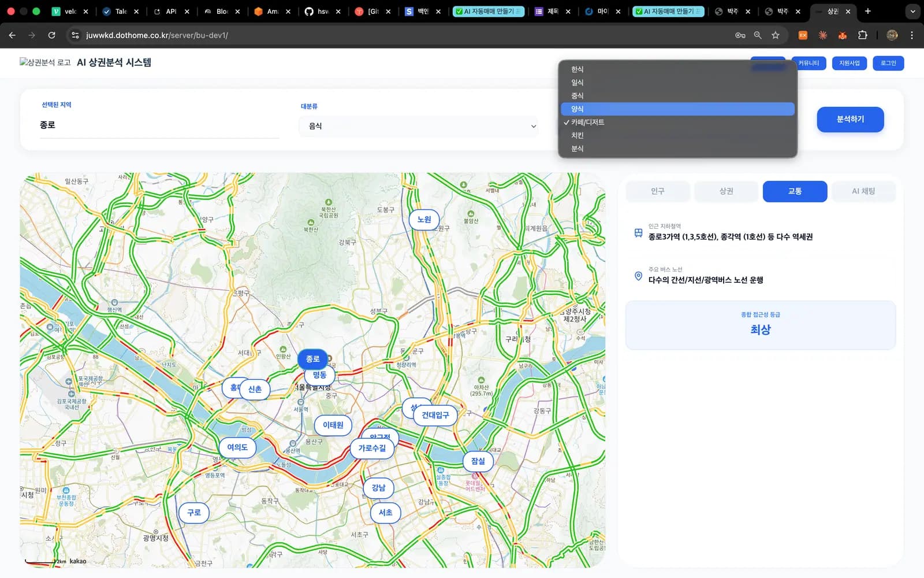
Task: Open a new browser tab with plus icon
Action: (867, 11)
